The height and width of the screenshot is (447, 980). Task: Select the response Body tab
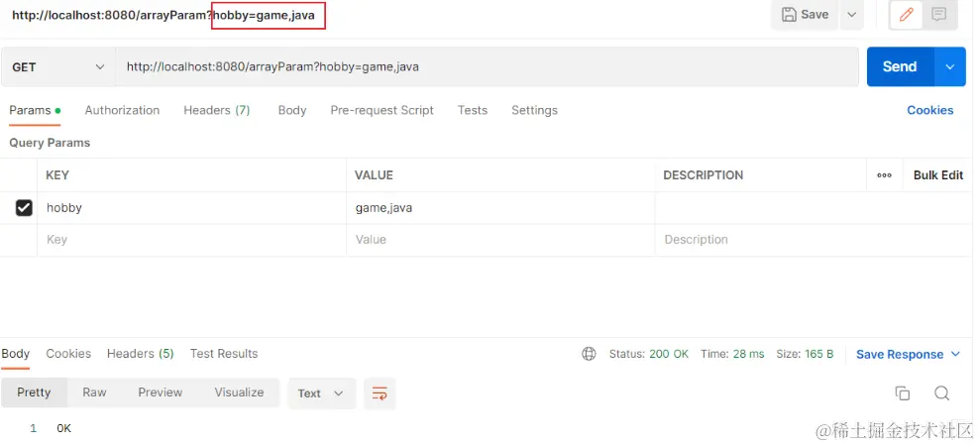coord(16,354)
